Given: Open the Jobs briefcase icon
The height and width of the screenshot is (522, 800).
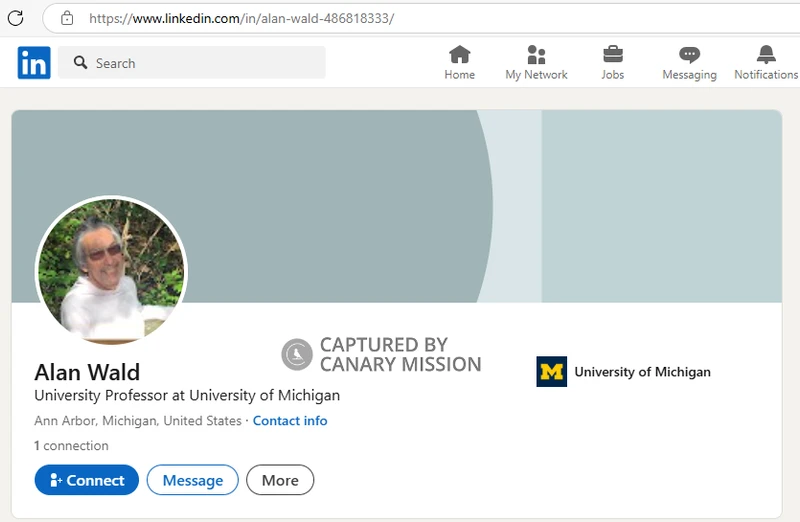Looking at the screenshot, I should pyautogui.click(x=613, y=54).
